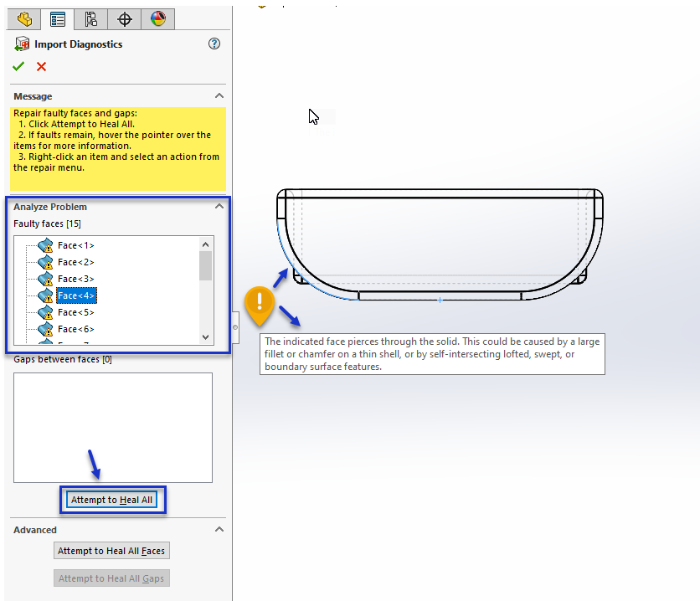This screenshot has height=601, width=700.
Task: Click the Import Diagnostics help icon
Action: pyautogui.click(x=214, y=44)
